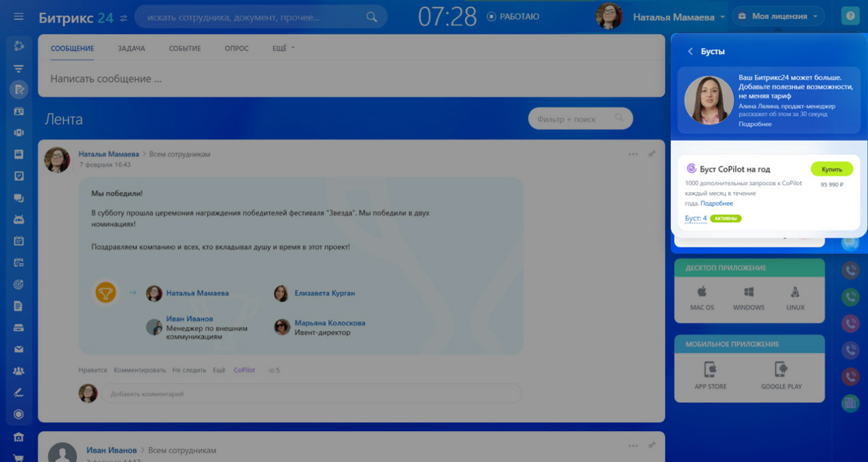
Task: Open the hamburger menu at top left
Action: tap(18, 16)
